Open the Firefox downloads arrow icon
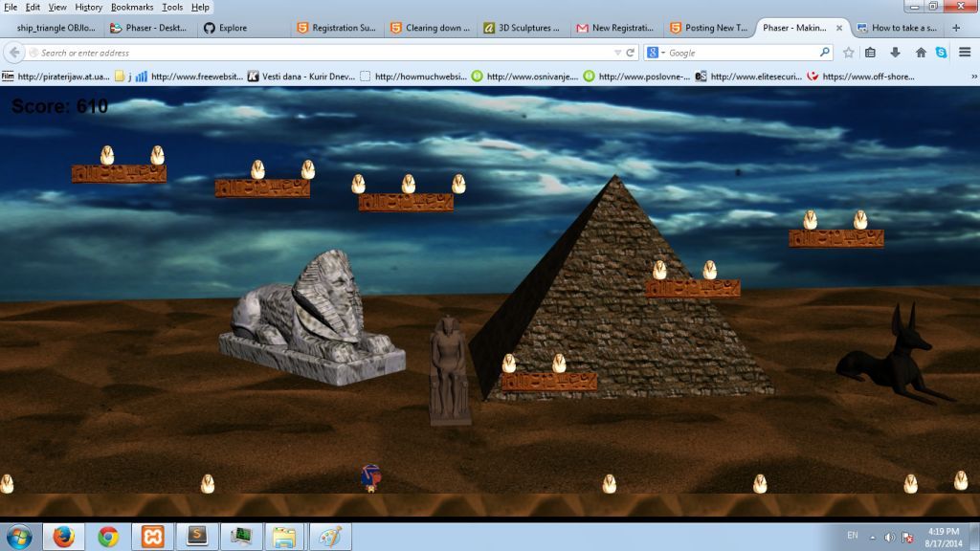The image size is (980, 551). (x=895, y=53)
